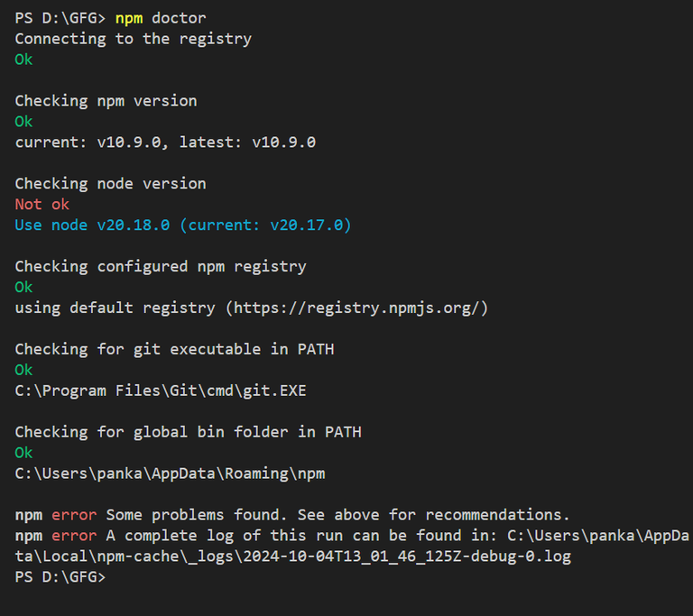Click the registry URL https://registry.npmjs.org/

(356, 308)
